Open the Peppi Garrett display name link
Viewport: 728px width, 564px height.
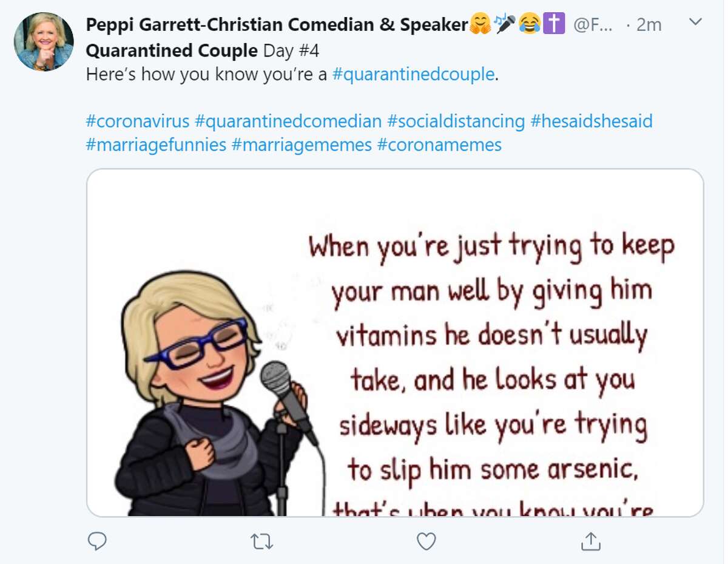click(277, 25)
